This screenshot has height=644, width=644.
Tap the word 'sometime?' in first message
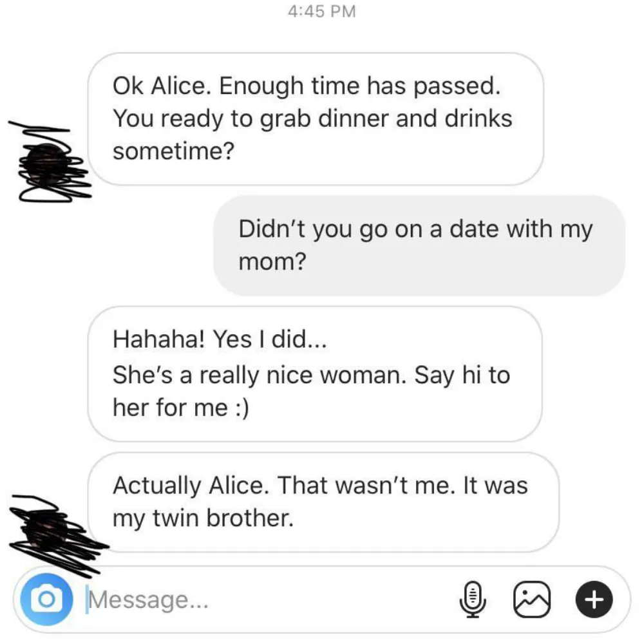click(173, 151)
